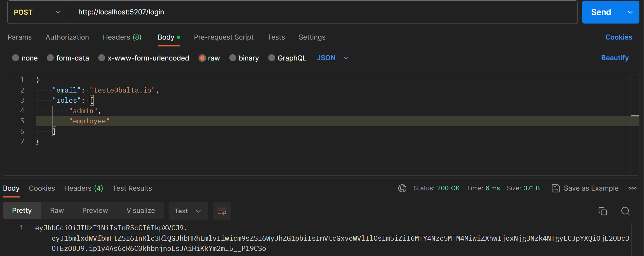644x256 pixels.
Task: Open the Pre-request Script tab
Action: click(224, 37)
